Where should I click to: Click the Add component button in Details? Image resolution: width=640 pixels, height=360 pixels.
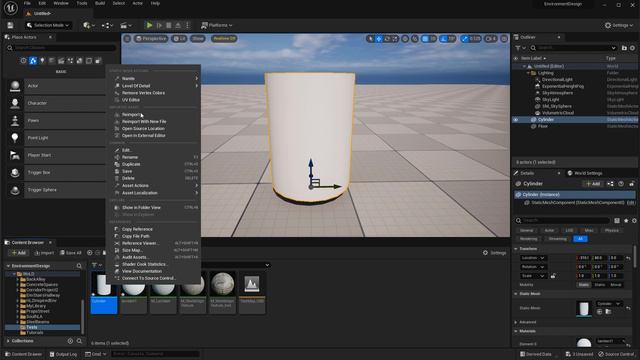click(x=593, y=184)
